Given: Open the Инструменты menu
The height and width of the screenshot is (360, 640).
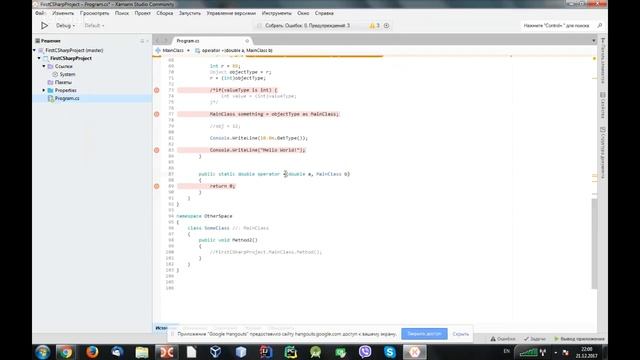Looking at the screenshot, I should [x=277, y=13].
